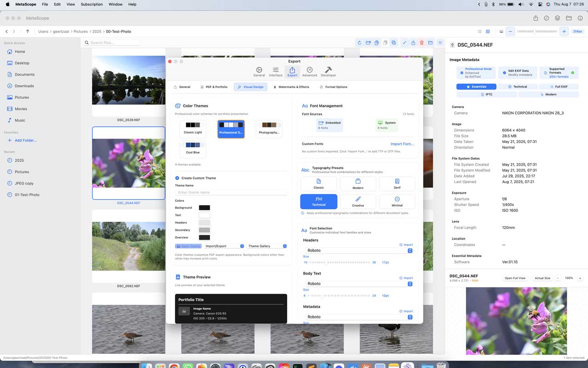The image size is (588, 368).
Task: Select the Photography color theme
Action: pyautogui.click(x=269, y=129)
